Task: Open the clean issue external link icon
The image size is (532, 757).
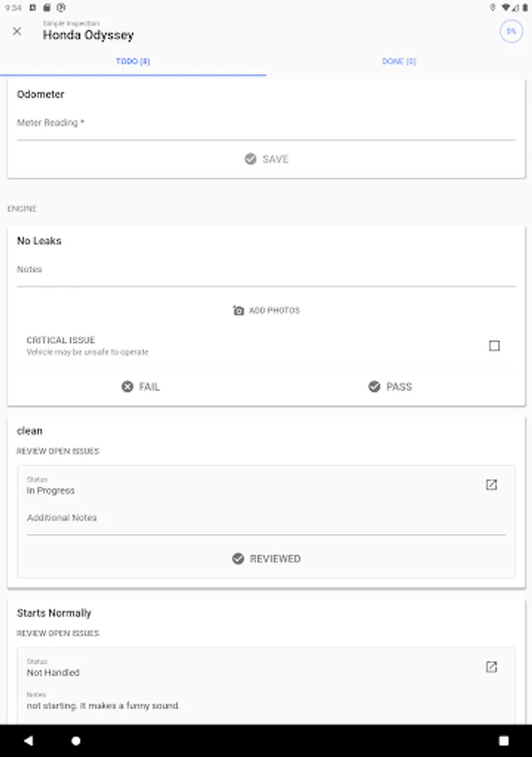Action: [492, 484]
